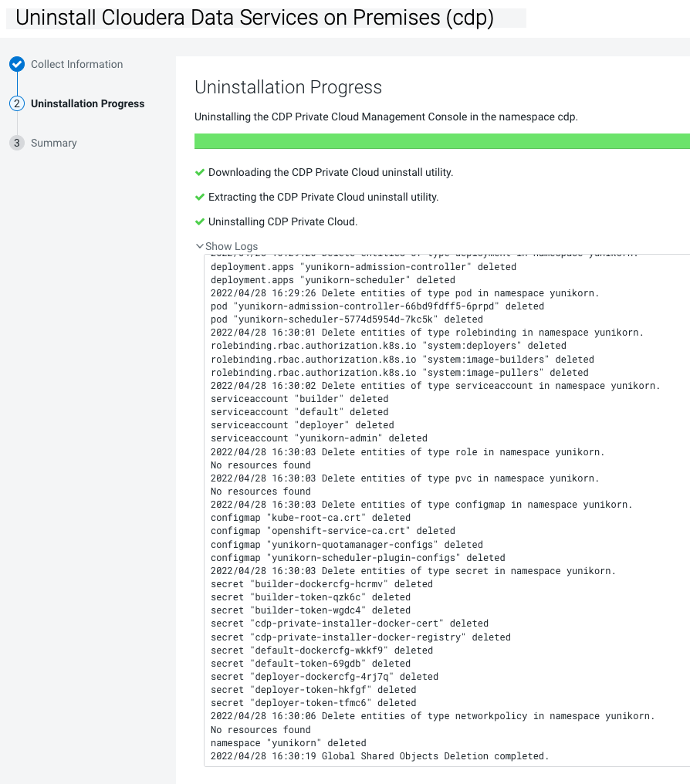Select the Uninstallation Progress step label
Viewport: 690px width, 784px height.
[87, 103]
